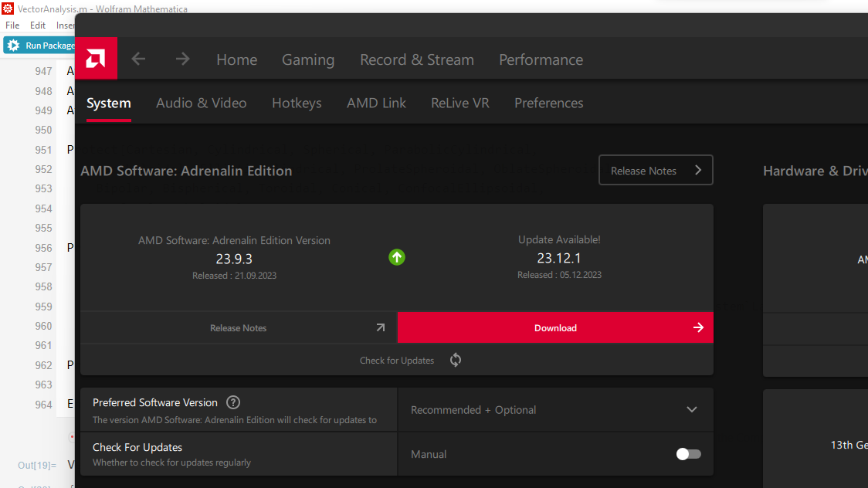
Task: Go forward with the right arrow
Action: pos(183,59)
